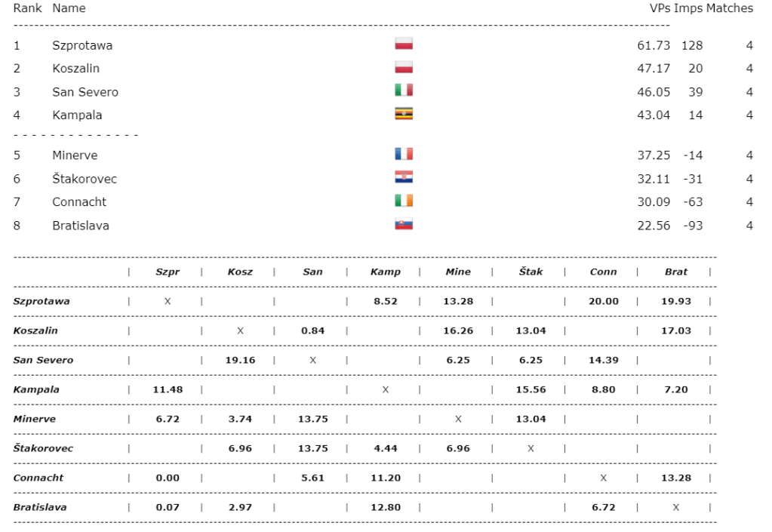Click the Ireland flag for Connacht
The height and width of the screenshot is (532, 772).
point(404,201)
